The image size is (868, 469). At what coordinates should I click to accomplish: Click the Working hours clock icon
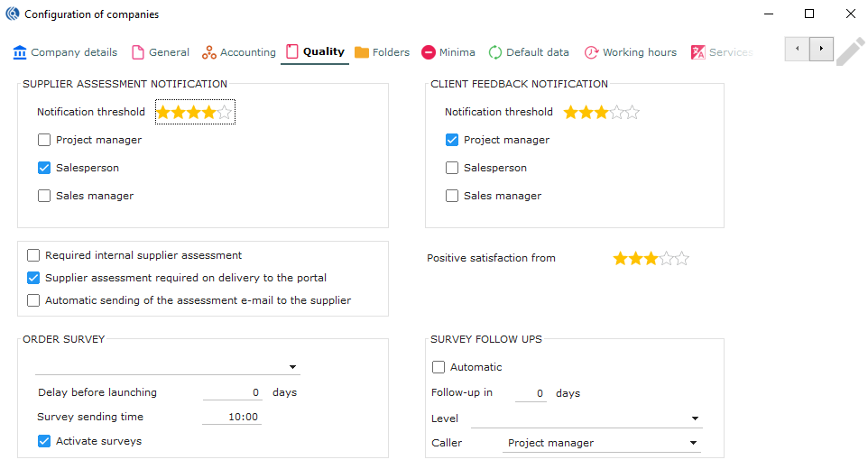pos(592,52)
